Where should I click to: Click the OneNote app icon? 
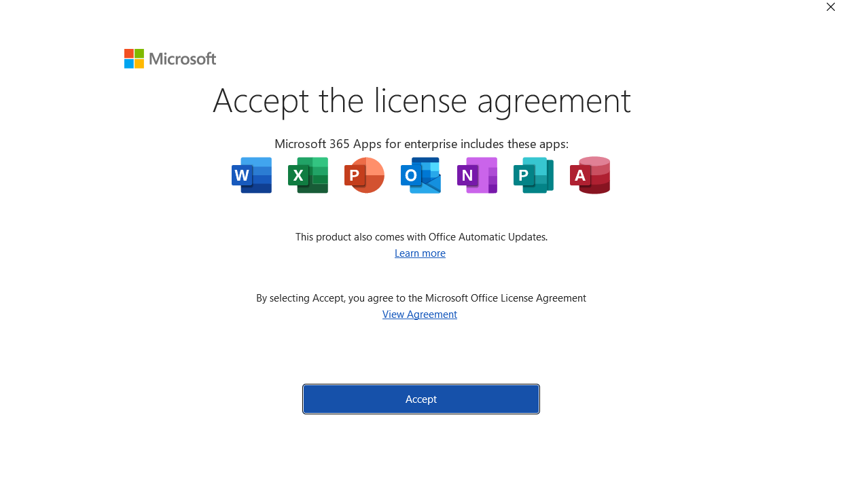tap(477, 175)
